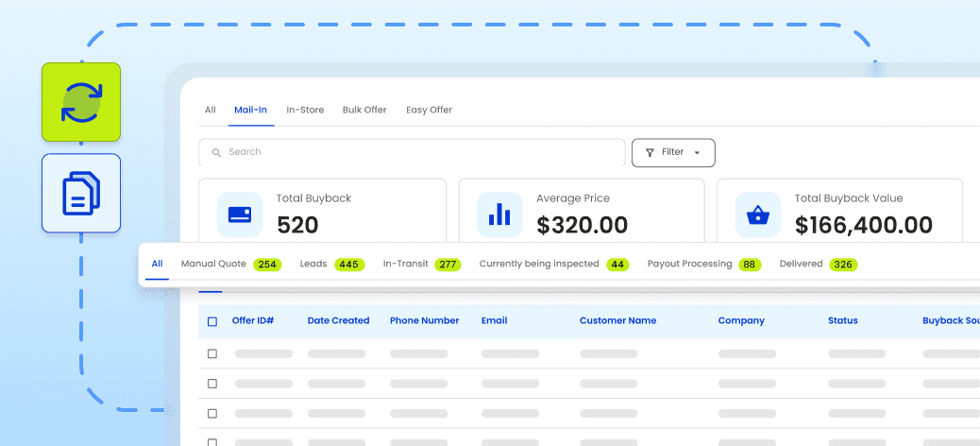Click the $320.00 average price value

pos(582,225)
